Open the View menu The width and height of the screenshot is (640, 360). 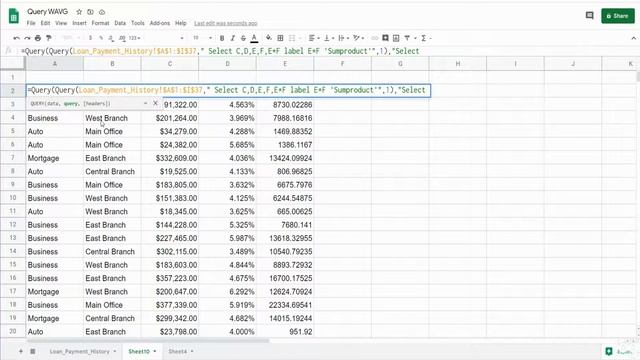[61, 23]
